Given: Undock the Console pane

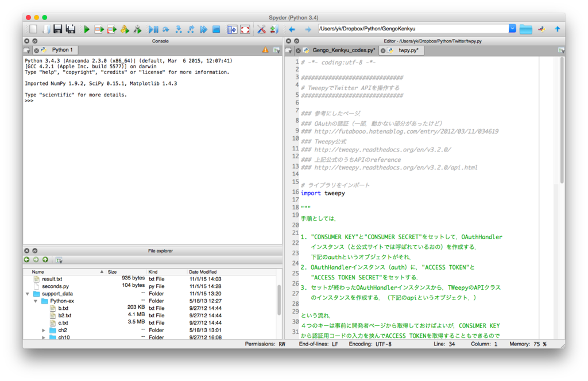Looking at the screenshot, I should (35, 41).
